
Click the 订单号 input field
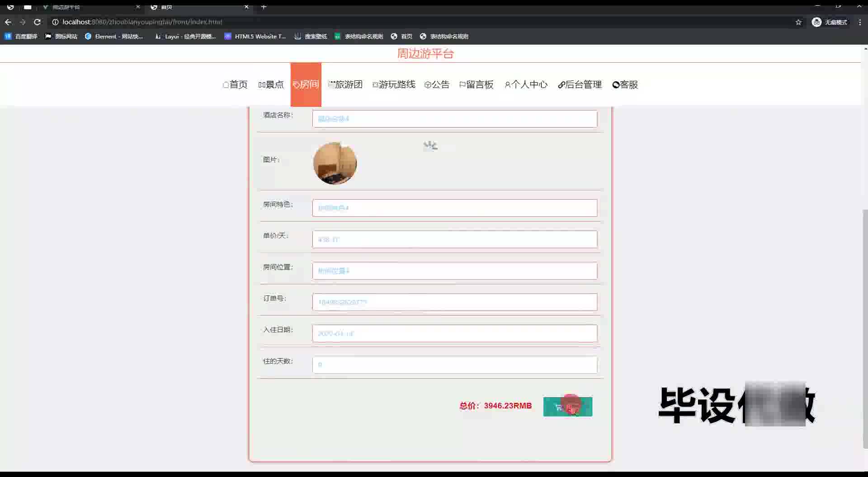point(454,302)
